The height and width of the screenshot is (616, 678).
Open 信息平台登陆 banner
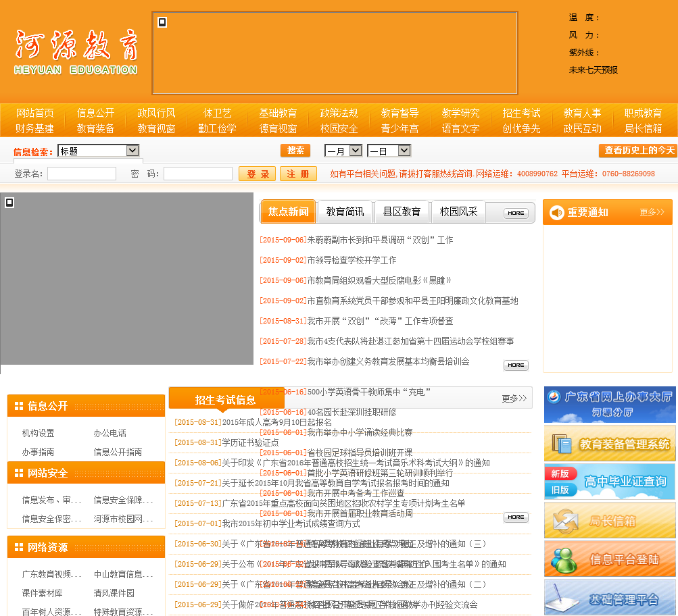click(610, 559)
